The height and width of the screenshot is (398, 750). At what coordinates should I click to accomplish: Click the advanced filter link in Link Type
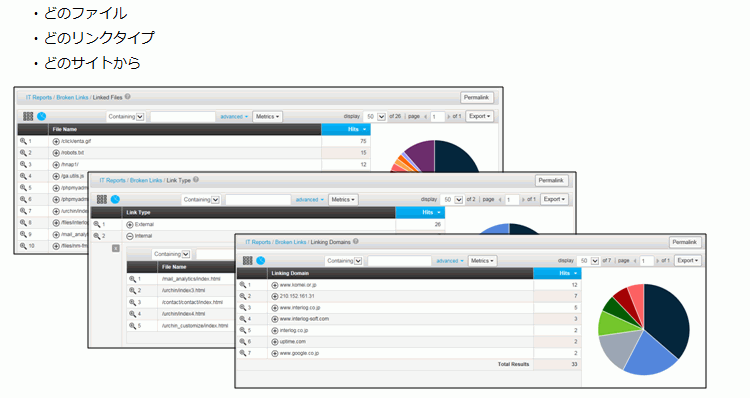(309, 199)
